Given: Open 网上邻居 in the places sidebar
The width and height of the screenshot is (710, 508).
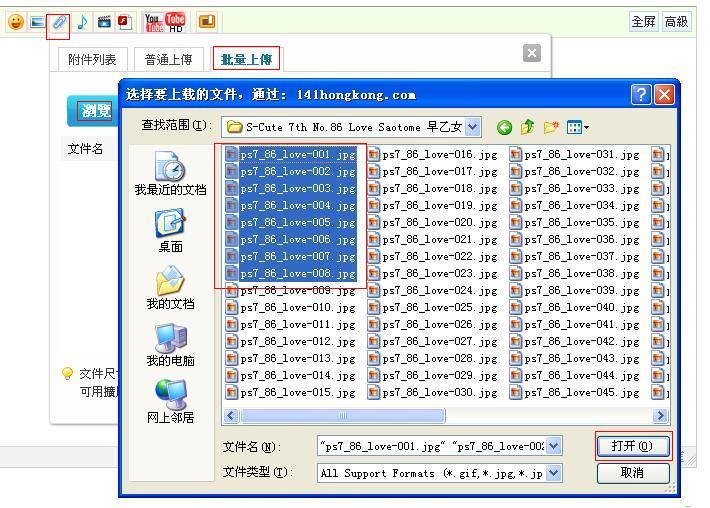Looking at the screenshot, I should [x=170, y=402].
